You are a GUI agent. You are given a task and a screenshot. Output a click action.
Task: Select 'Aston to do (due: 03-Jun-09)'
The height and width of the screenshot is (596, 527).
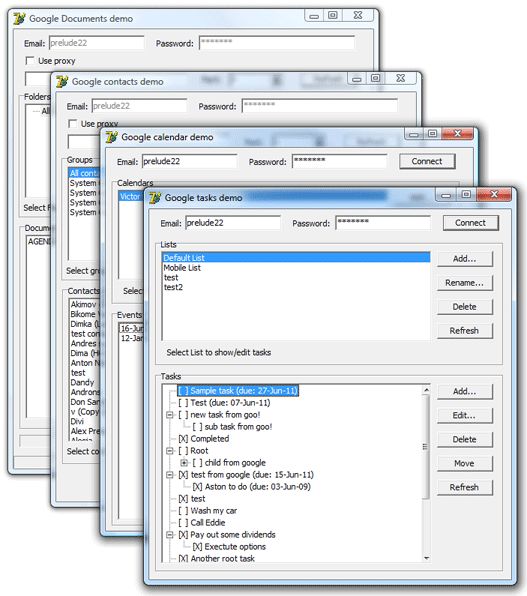(252, 487)
